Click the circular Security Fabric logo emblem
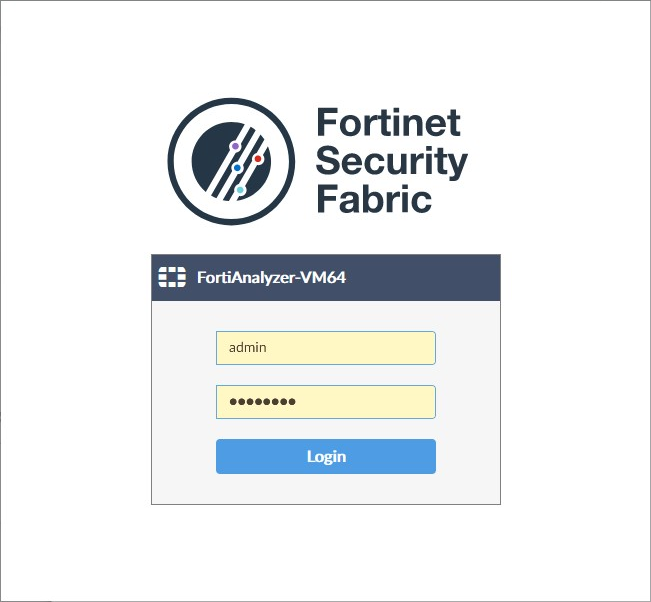This screenshot has height=602, width=651. pos(231,162)
